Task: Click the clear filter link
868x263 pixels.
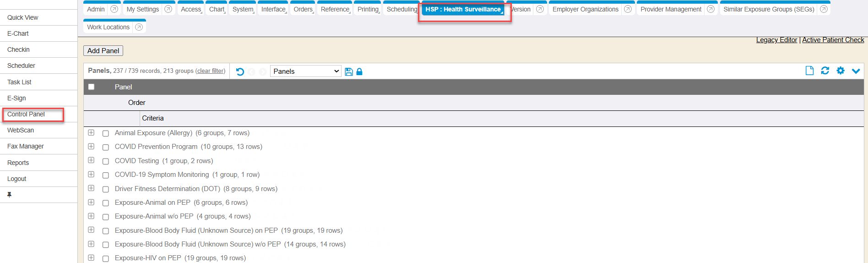Action: (x=211, y=71)
